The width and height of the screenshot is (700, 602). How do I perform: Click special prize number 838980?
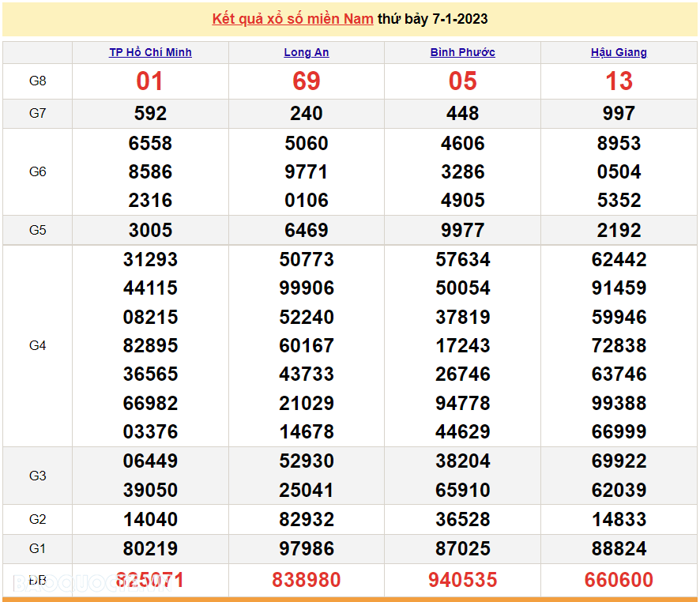307,580
